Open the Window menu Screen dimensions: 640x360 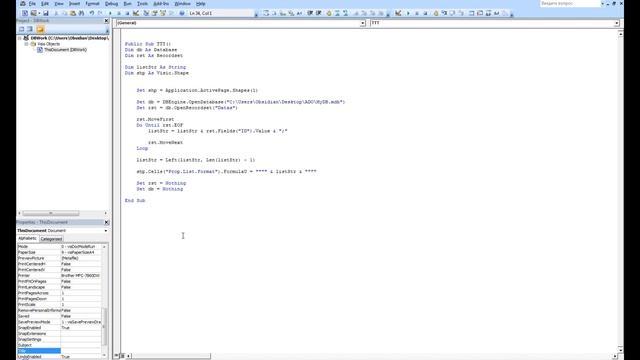pyautogui.click(x=182, y=4)
